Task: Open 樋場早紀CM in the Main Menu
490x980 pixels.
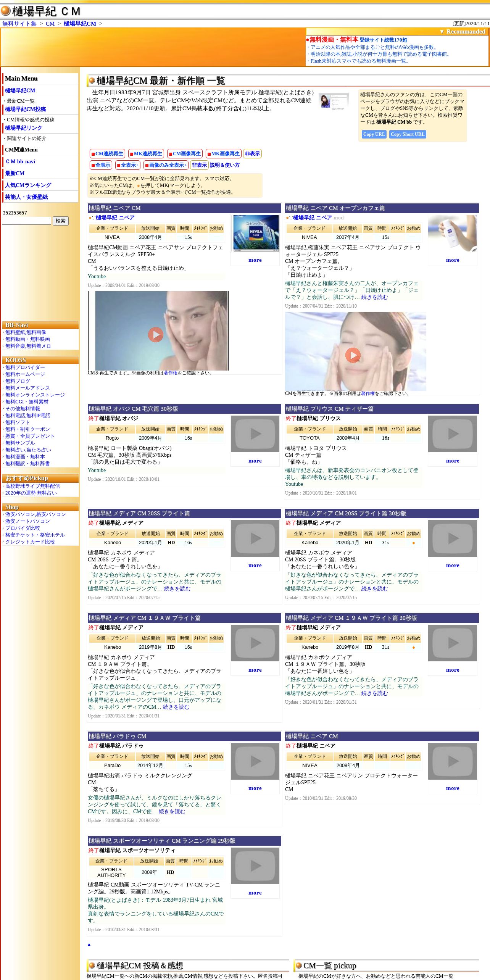Action: point(20,90)
